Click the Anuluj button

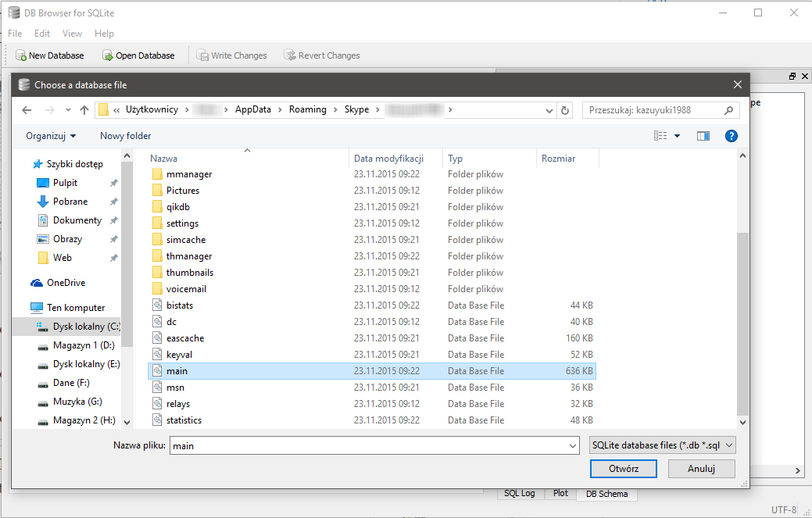coord(701,469)
